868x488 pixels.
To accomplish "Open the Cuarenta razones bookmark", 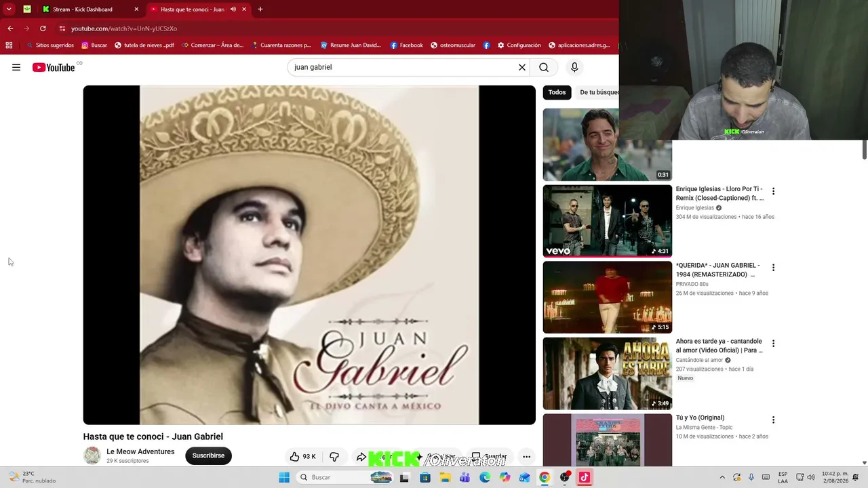I will [x=281, y=45].
